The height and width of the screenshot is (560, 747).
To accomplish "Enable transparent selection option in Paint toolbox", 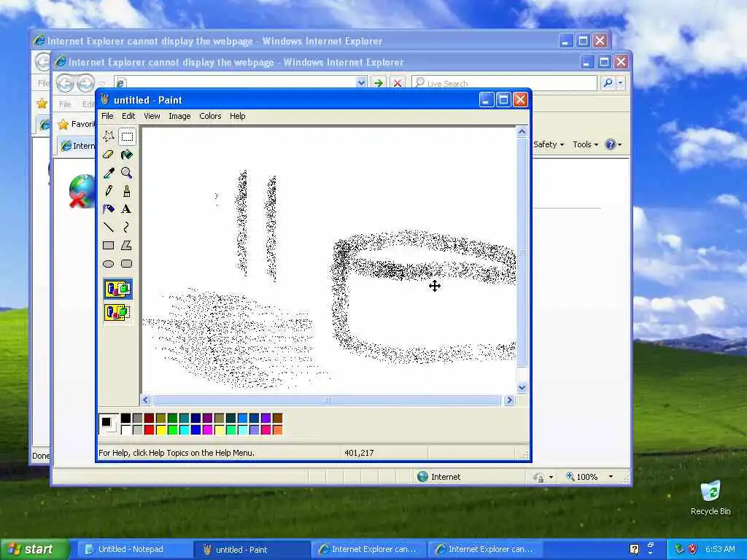I will pyautogui.click(x=117, y=312).
